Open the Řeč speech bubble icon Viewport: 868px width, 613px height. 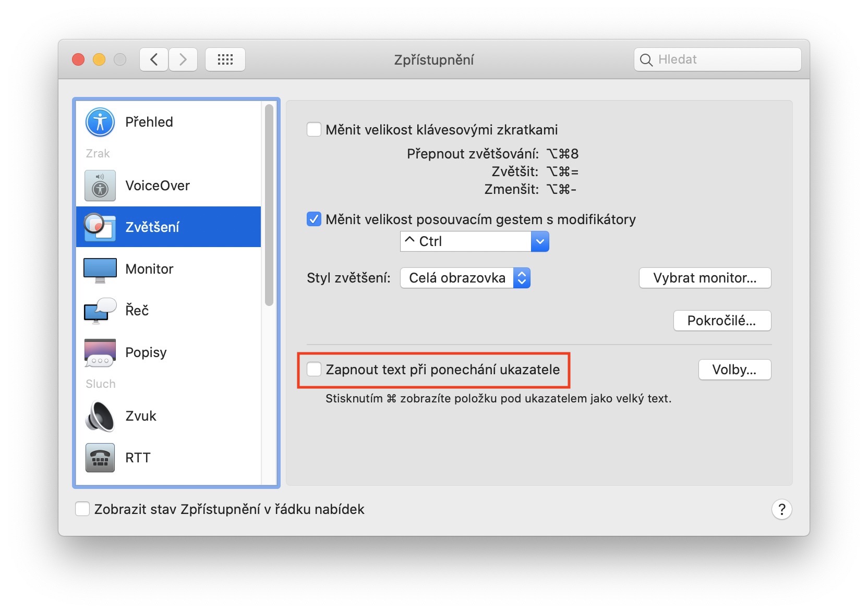click(100, 311)
